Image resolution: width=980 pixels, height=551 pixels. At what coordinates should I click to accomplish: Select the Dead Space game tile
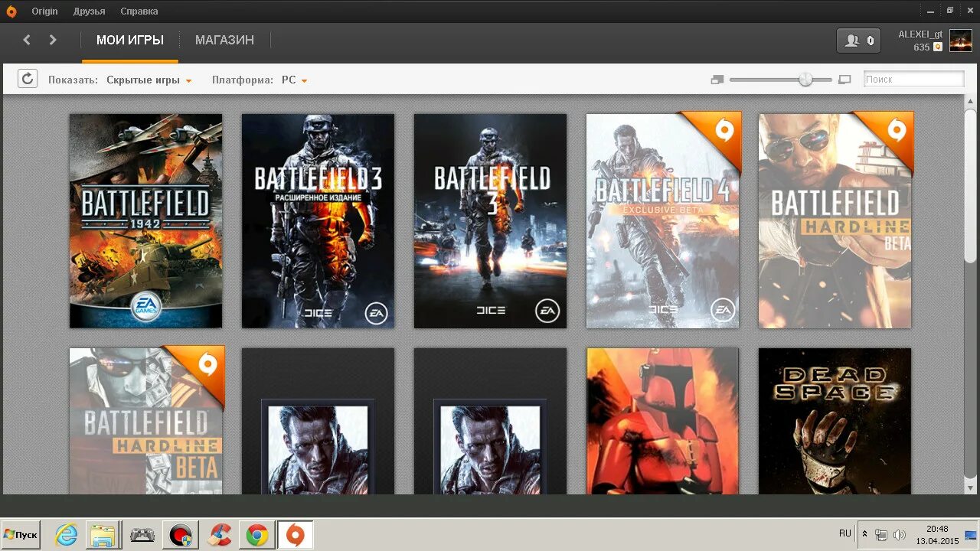[x=835, y=421]
